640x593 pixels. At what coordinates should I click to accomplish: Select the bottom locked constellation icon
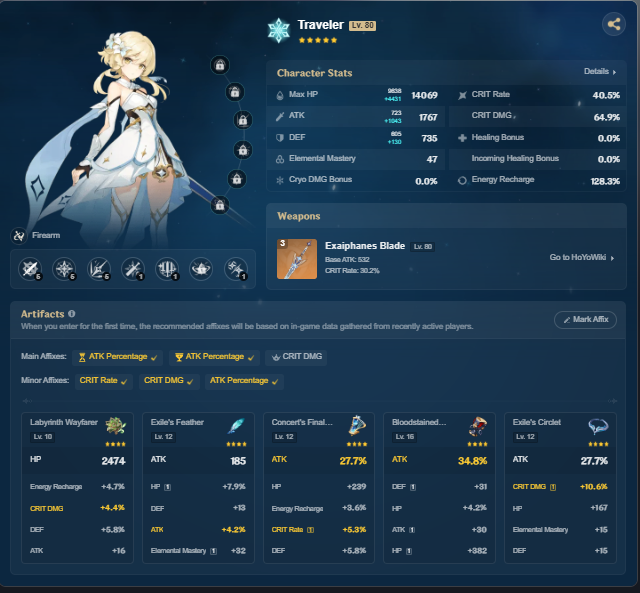(x=220, y=205)
